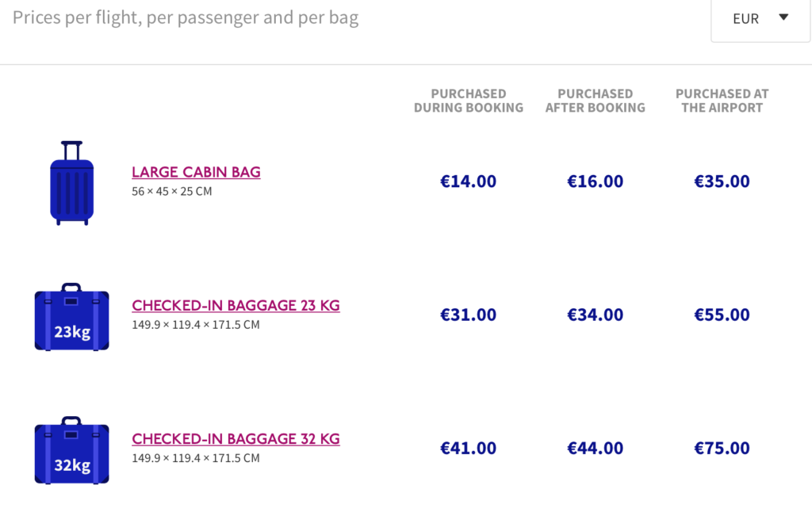812x508 pixels.
Task: Select the €31.00 price for 23 kg baggage
Action: tap(468, 315)
